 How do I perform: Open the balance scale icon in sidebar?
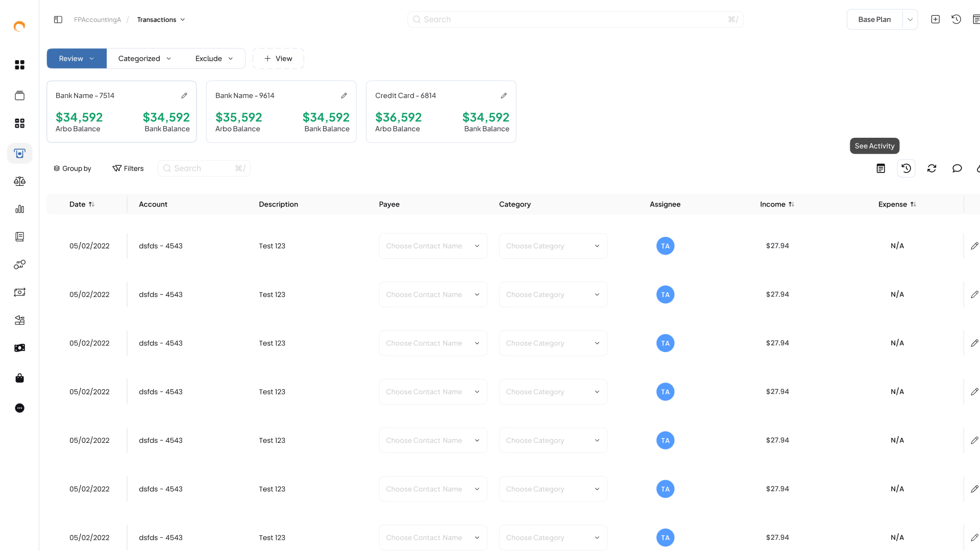pos(19,181)
